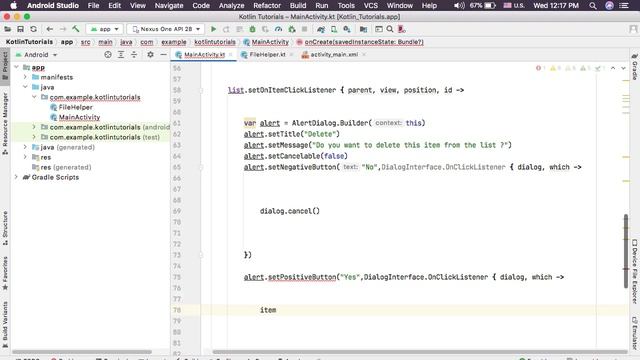The width and height of the screenshot is (640, 360).
Task: Collapse the app module node
Action: pos(16,67)
